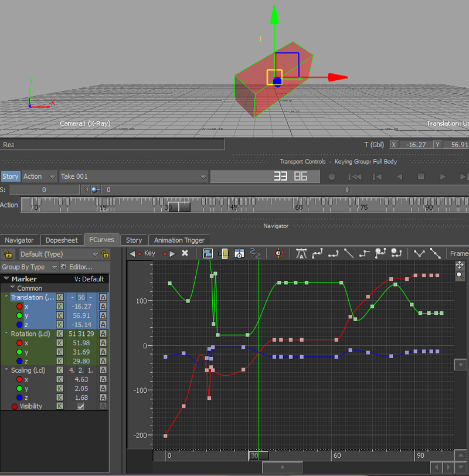469x476 pixels.
Task: Collapse the Rotation (Lcl) group
Action: click(x=6, y=333)
